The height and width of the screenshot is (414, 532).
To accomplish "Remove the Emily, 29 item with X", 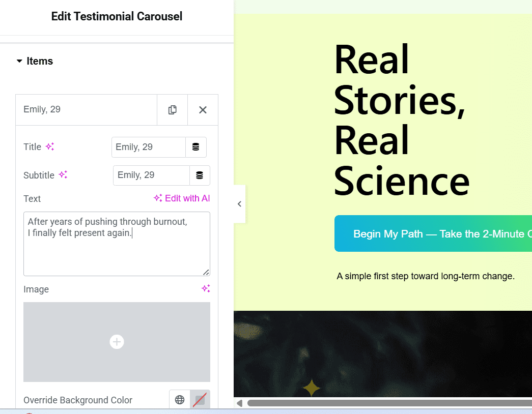I will tap(203, 110).
